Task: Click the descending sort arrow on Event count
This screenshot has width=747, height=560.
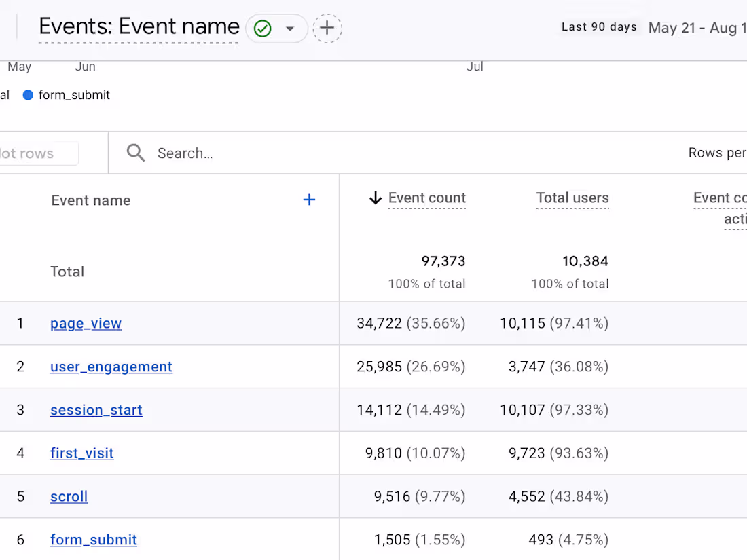Action: pos(375,198)
